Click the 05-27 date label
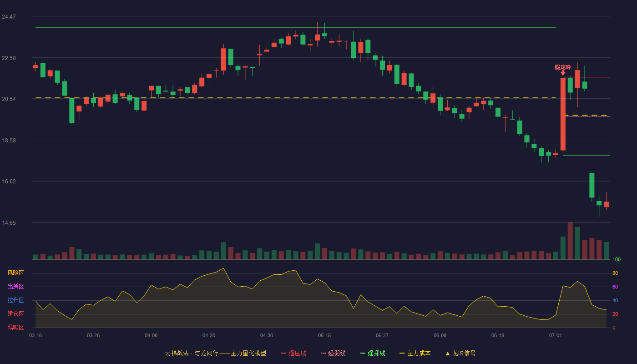The image size is (637, 364). [x=382, y=335]
